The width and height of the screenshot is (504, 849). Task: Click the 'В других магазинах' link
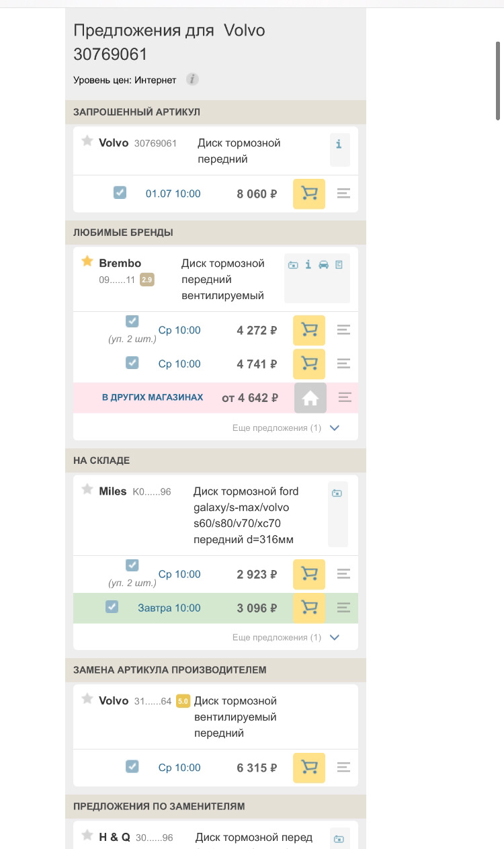(153, 397)
